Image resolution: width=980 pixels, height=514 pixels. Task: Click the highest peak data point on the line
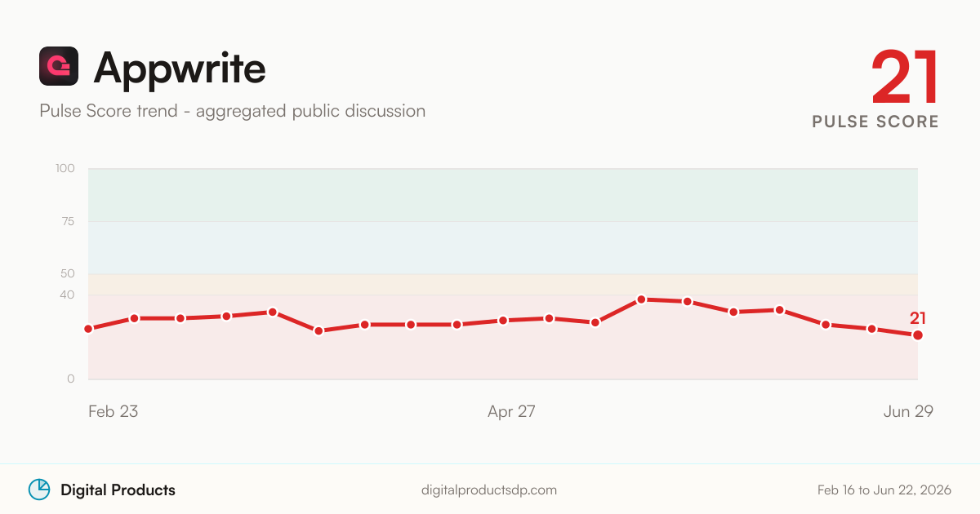point(642,299)
